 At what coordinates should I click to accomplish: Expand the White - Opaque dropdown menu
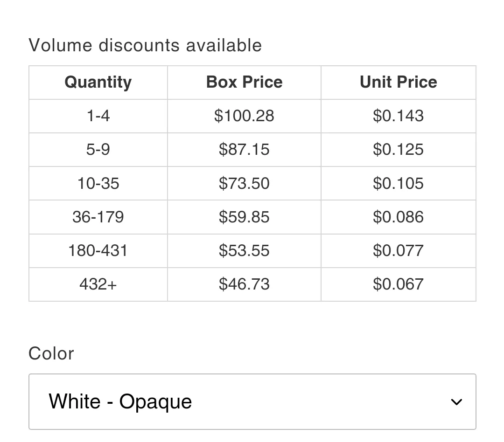[252, 401]
